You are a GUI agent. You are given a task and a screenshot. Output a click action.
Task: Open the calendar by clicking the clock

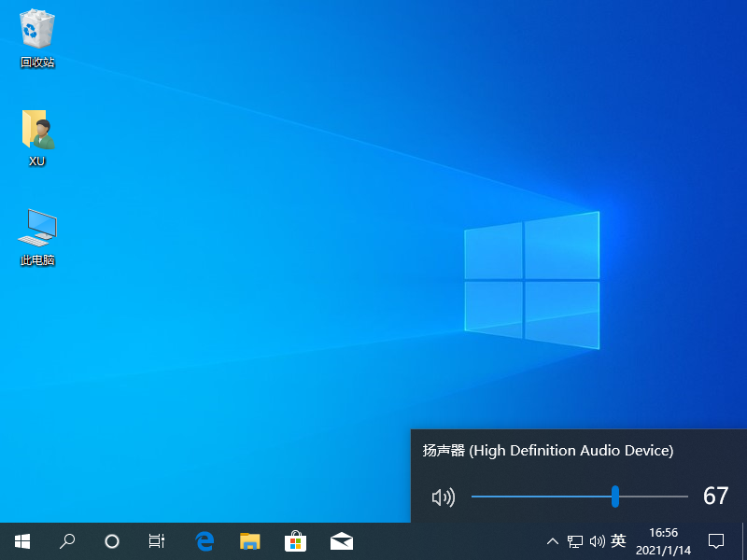point(663,541)
